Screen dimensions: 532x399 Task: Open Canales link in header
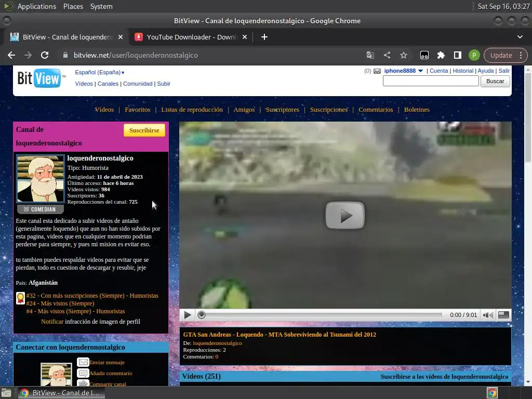(108, 84)
